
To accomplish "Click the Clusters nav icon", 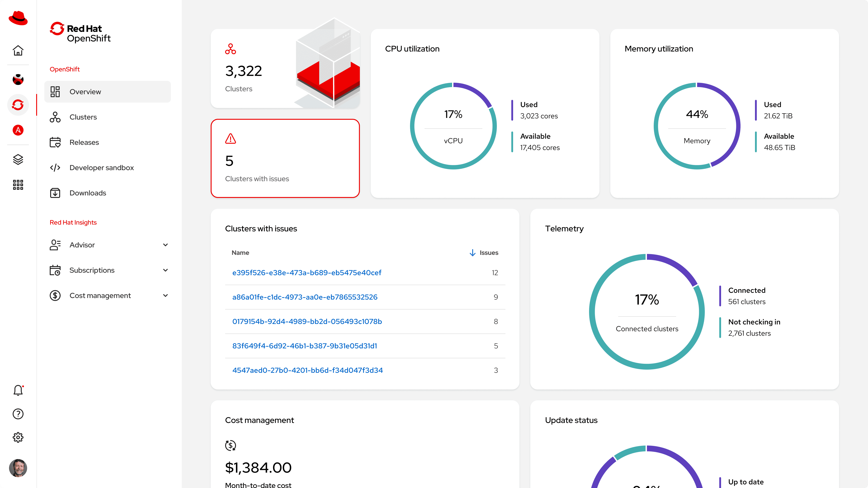I will coord(55,117).
